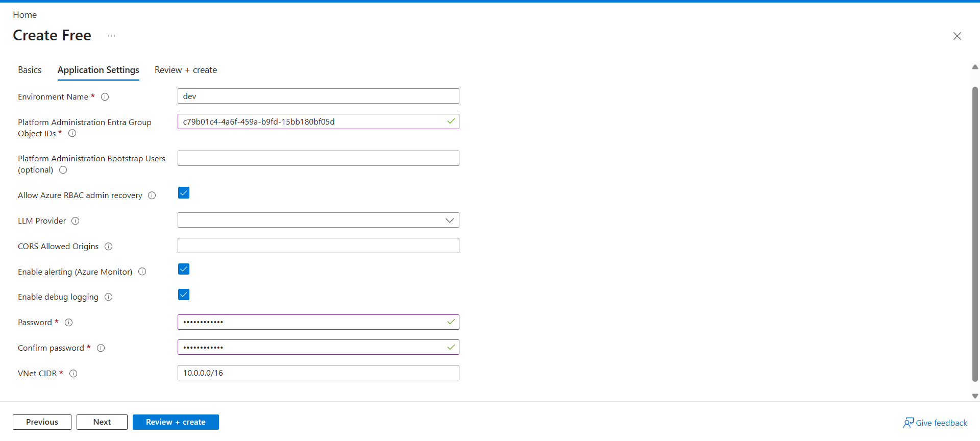Uncheck Allow Azure RBAC admin recovery checkbox

184,193
